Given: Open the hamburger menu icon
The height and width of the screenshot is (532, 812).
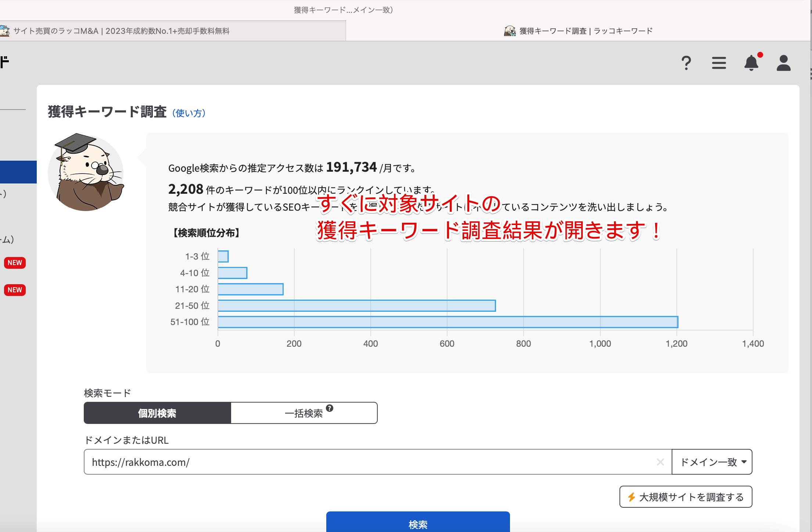Looking at the screenshot, I should click(x=719, y=63).
